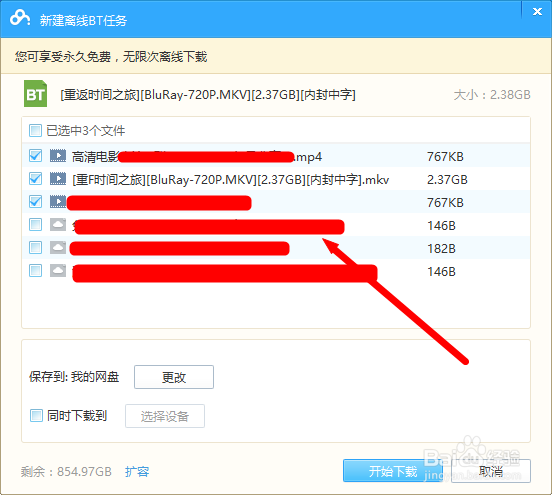Enable the 同时下载到 checkbox
The width and height of the screenshot is (552, 495).
[36, 415]
